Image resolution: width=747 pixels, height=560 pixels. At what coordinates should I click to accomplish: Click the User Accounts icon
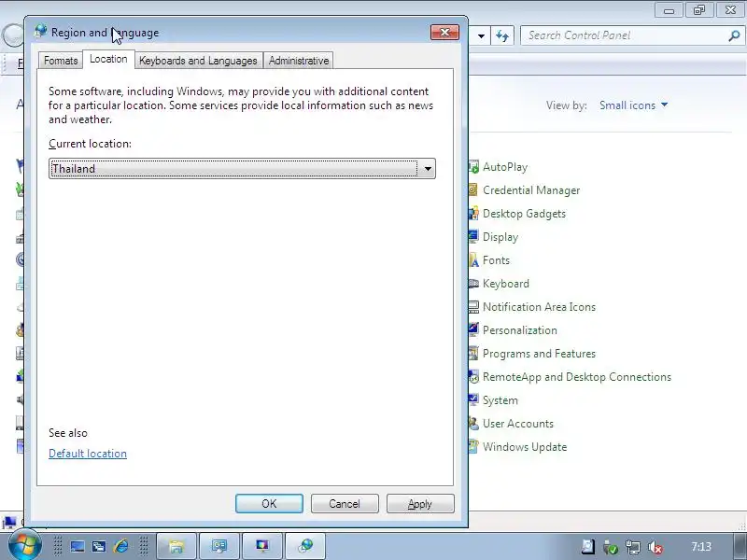pos(473,424)
